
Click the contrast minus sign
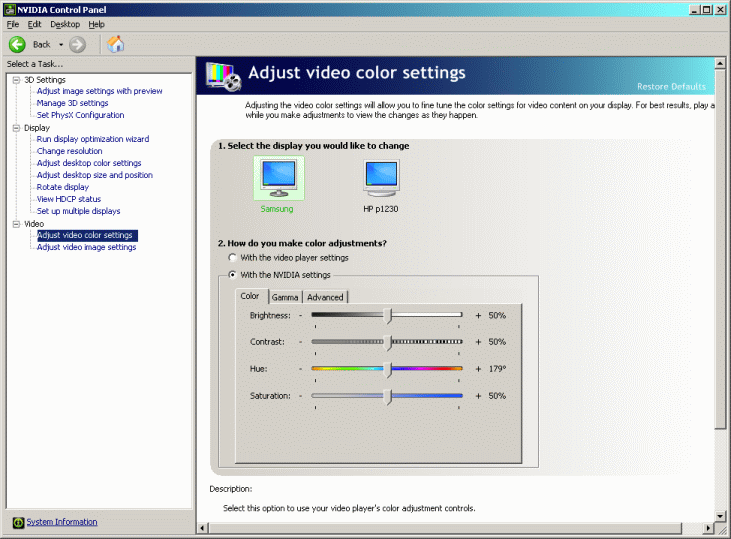(x=301, y=342)
